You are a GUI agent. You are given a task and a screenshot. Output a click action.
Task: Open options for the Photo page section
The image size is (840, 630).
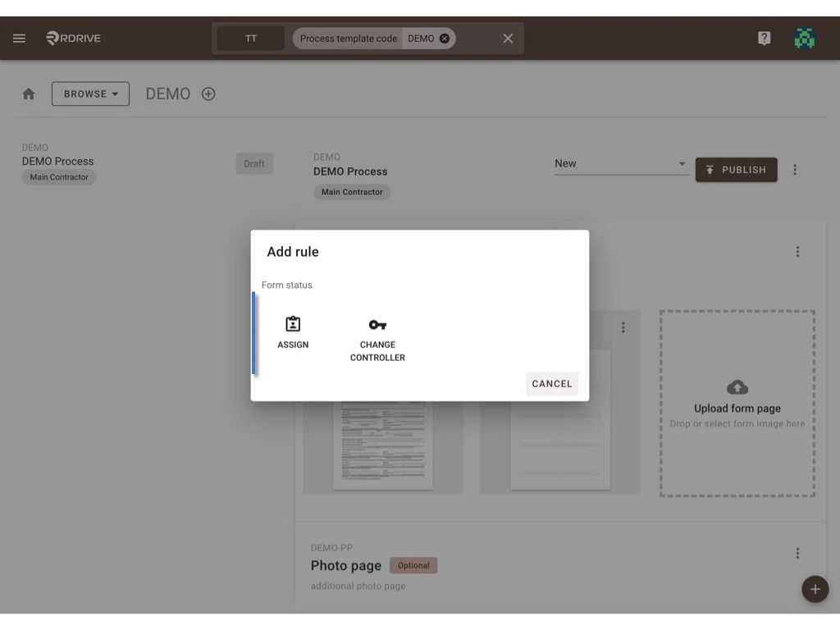pyautogui.click(x=797, y=551)
